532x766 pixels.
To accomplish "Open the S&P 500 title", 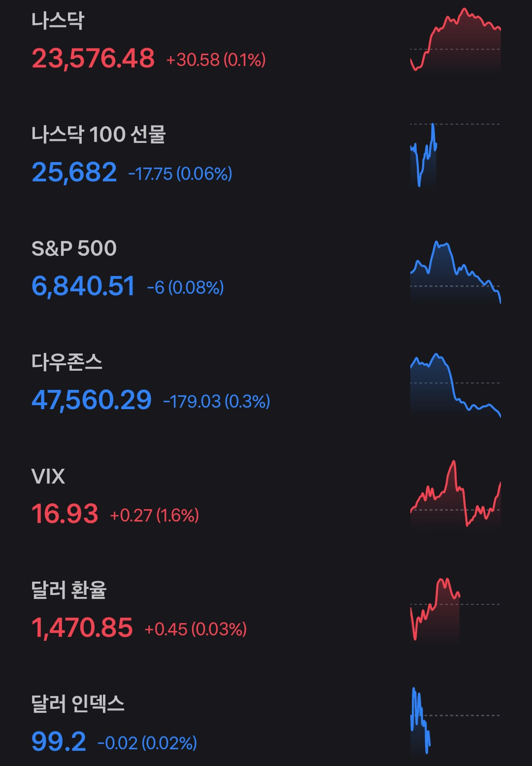I will click(x=74, y=248).
